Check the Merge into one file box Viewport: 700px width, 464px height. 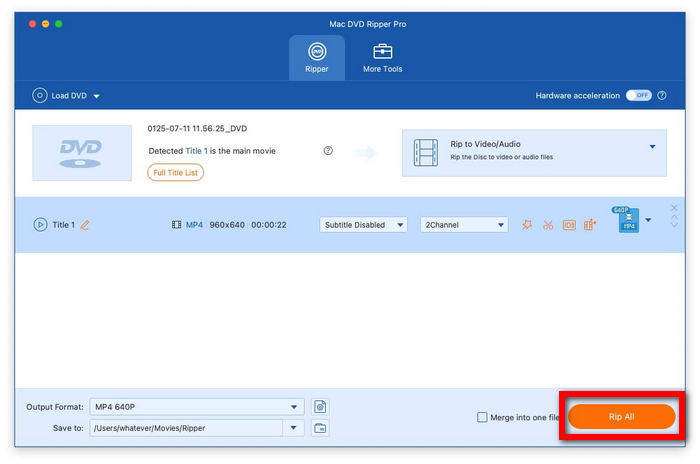483,417
